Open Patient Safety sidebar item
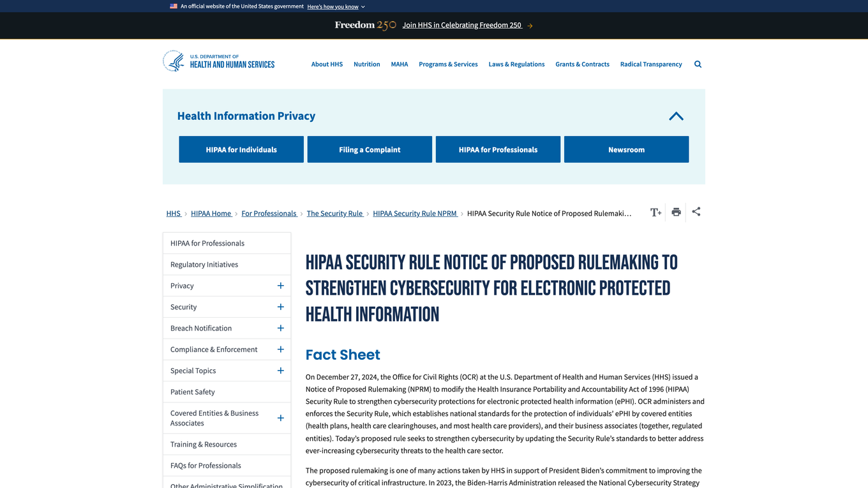Viewport: 868px width, 488px height. tap(227, 392)
